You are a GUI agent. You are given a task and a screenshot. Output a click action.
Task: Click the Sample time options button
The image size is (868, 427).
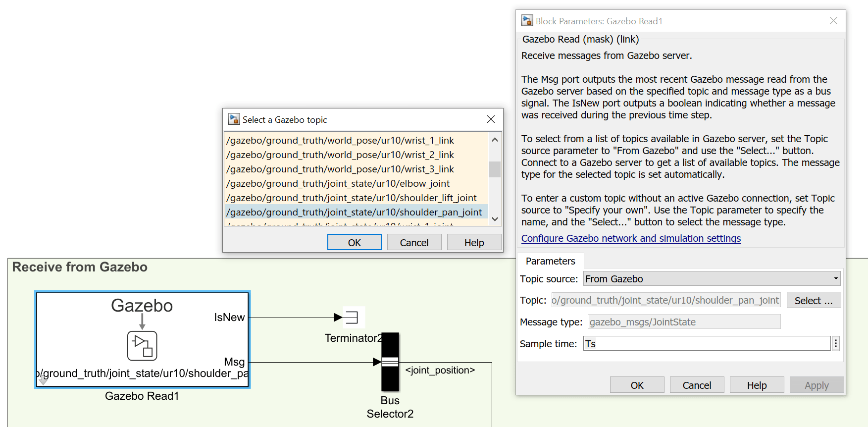pyautogui.click(x=836, y=343)
